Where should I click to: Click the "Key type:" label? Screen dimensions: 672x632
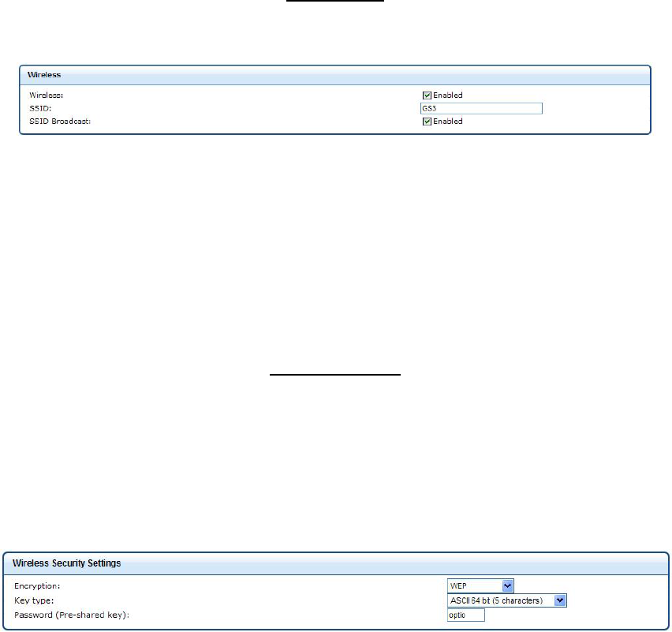[34, 600]
